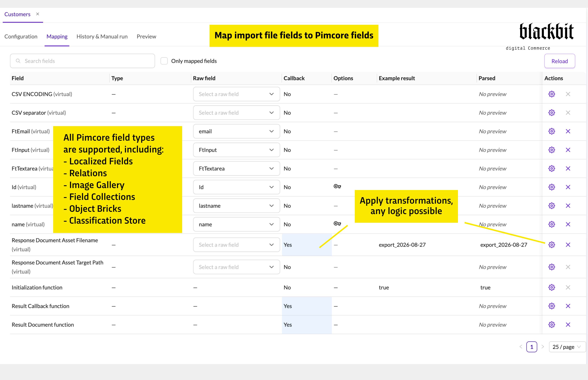The height and width of the screenshot is (380, 588).
Task: Open the FtTextarea raw field dropdown
Action: pos(236,169)
